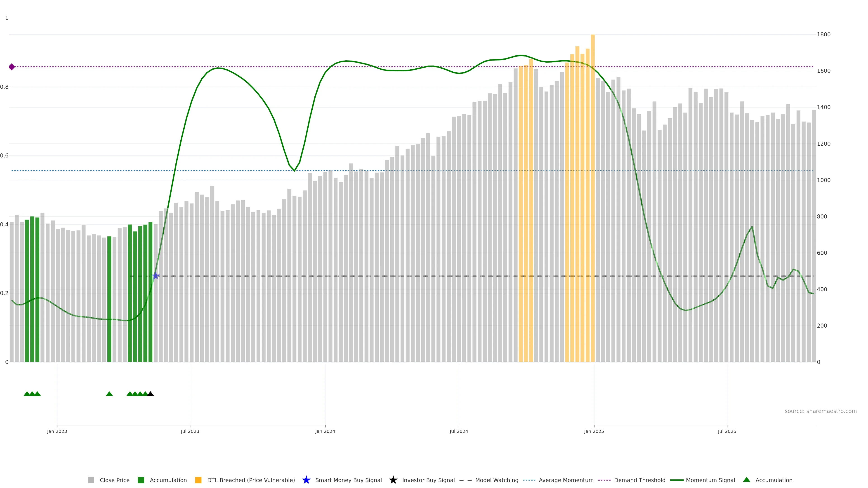Click the lone green accumulation triangle
The width and height of the screenshot is (868, 488).
click(109, 394)
